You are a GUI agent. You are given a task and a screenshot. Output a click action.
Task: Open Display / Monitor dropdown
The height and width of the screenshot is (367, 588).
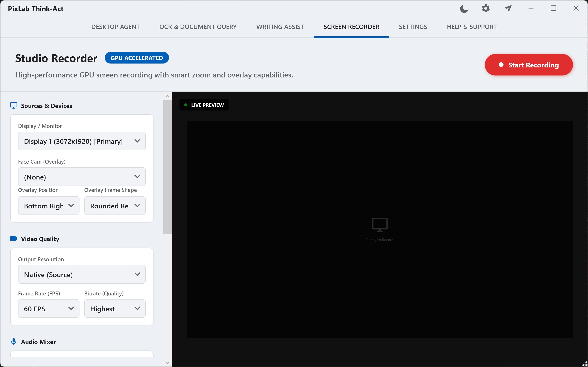(82, 141)
